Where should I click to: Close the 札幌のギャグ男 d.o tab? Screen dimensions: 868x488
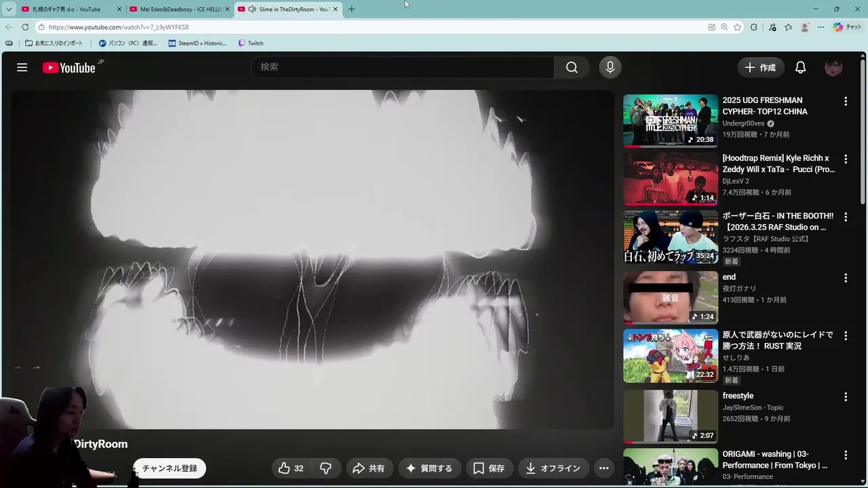point(119,9)
